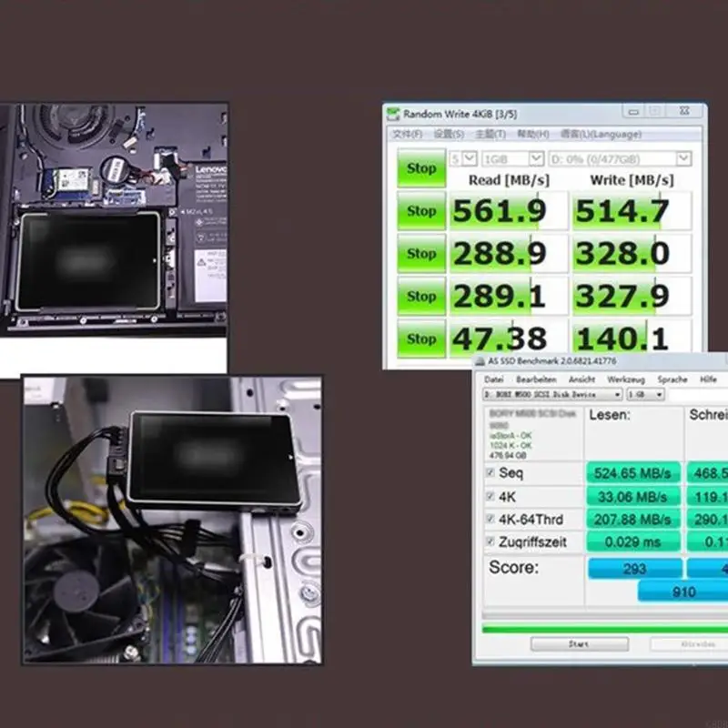Click the AS SSD Benchmark title bar icon
Screen dimensions: 728x728
[x=480, y=361]
